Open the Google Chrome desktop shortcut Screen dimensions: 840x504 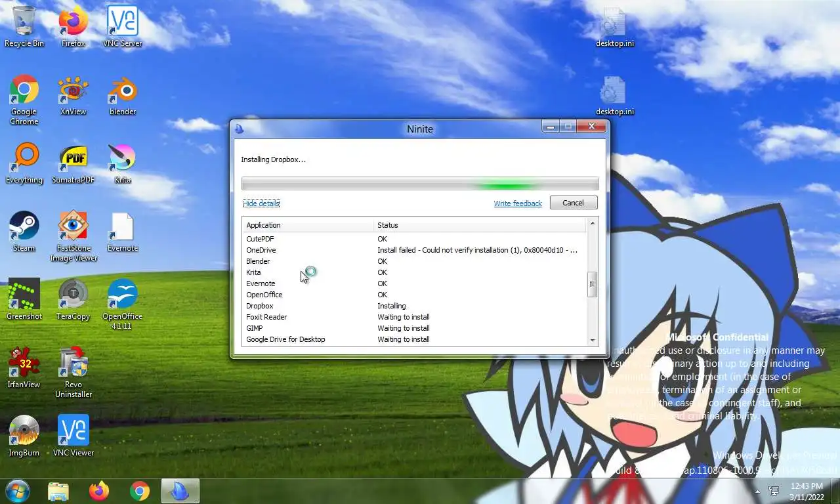tap(24, 100)
